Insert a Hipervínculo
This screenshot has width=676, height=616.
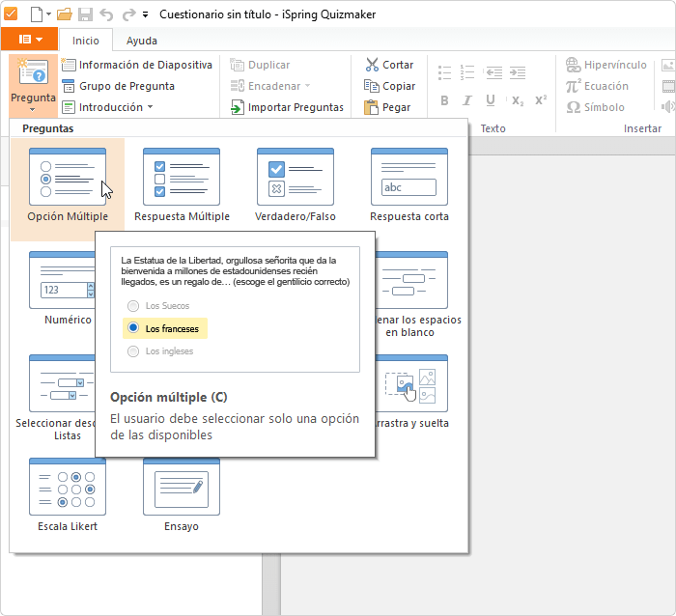tap(606, 65)
